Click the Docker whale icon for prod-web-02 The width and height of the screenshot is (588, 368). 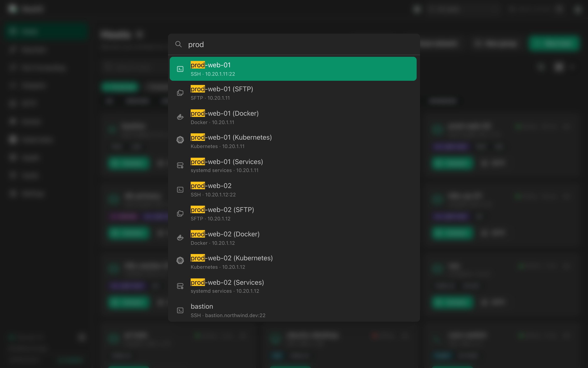pyautogui.click(x=180, y=238)
